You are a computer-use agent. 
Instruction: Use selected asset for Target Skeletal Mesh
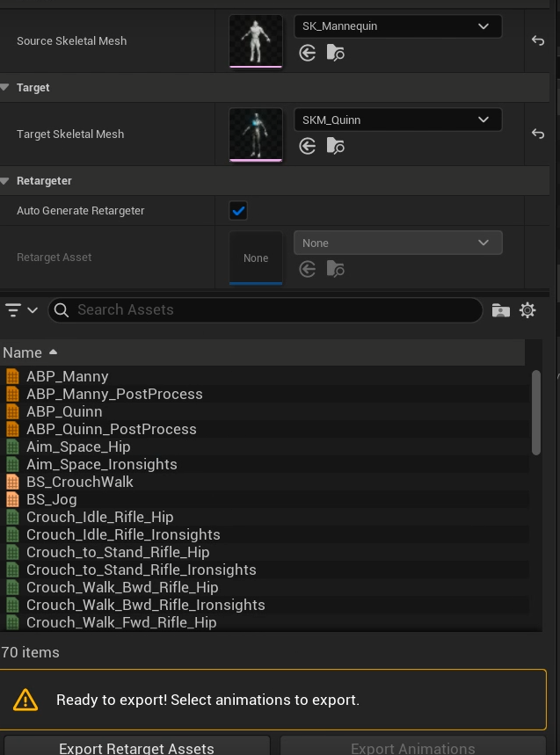pos(307,146)
